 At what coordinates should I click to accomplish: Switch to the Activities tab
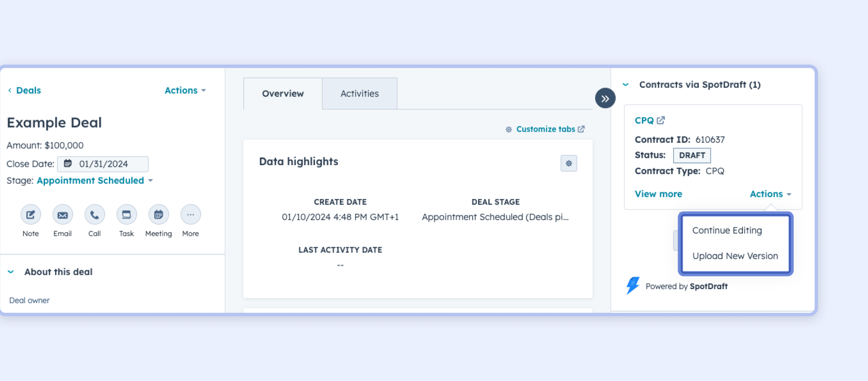point(359,94)
